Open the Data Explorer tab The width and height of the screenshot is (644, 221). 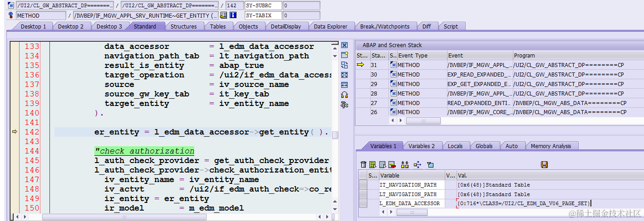coord(330,26)
